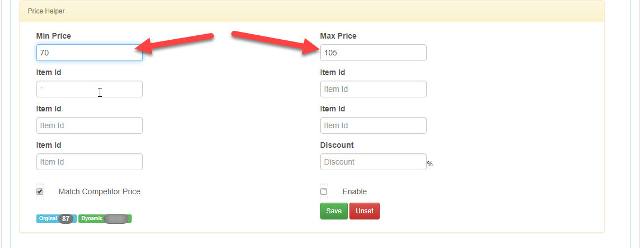This screenshot has width=644, height=248.
Task: Select the last Item Id field above Match Competitor
Action: [x=90, y=162]
